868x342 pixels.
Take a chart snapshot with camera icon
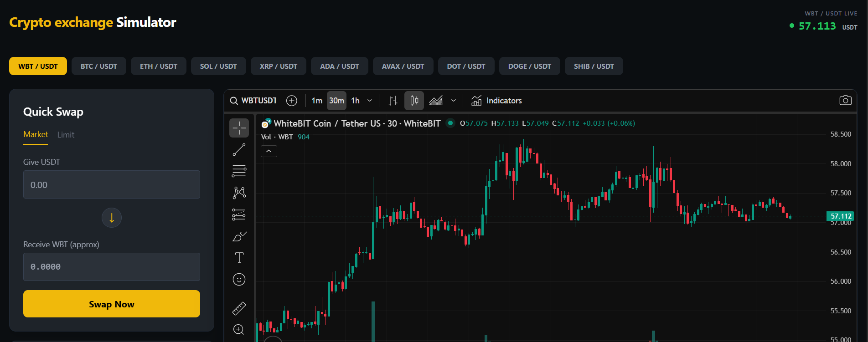845,100
